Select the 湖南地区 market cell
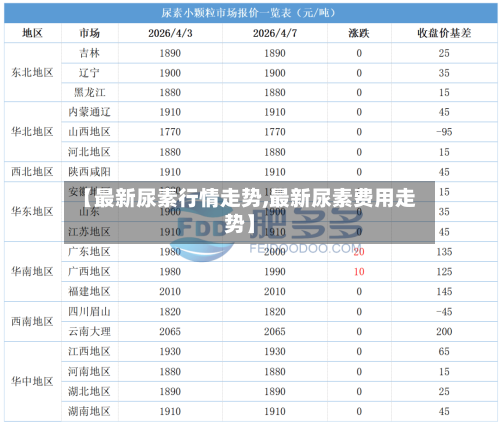Viewport: 500px width, 426px height. coord(89,411)
